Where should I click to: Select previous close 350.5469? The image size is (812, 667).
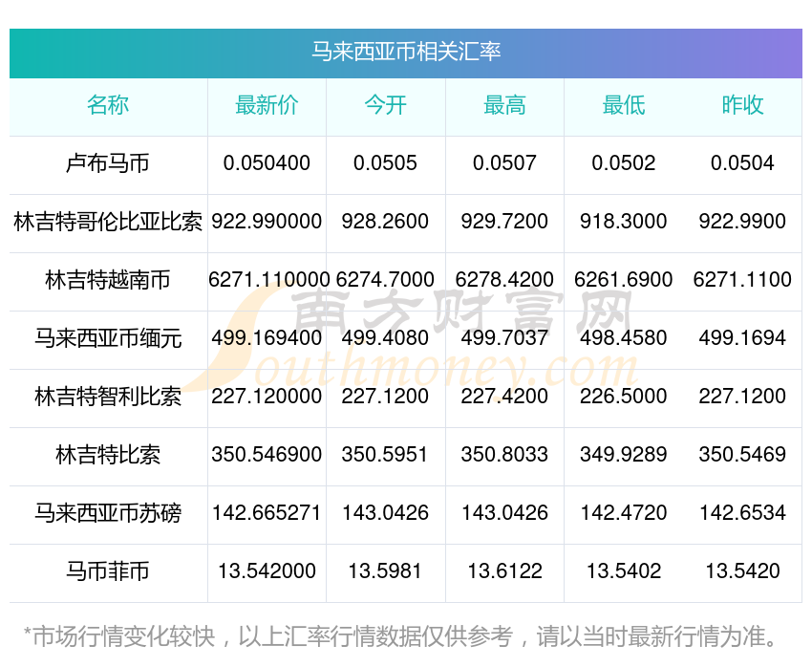coord(742,455)
